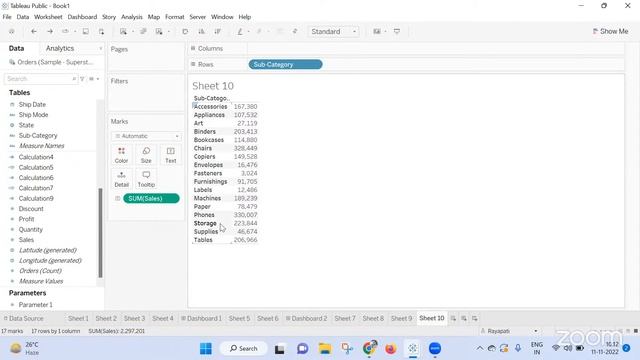Click the Chairs sales value 328,449
Viewport: 640px width, 360px height.
pyautogui.click(x=245, y=148)
